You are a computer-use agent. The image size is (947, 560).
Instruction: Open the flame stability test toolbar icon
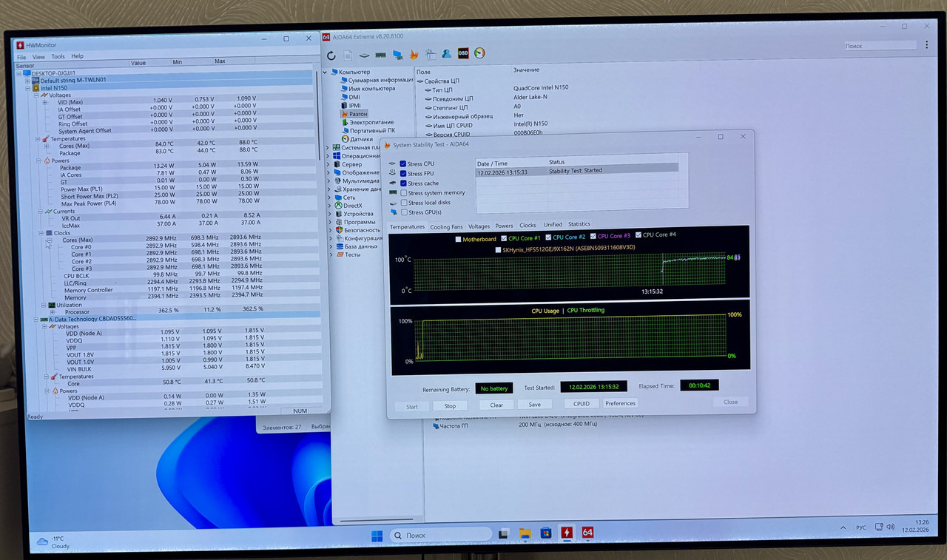(414, 54)
